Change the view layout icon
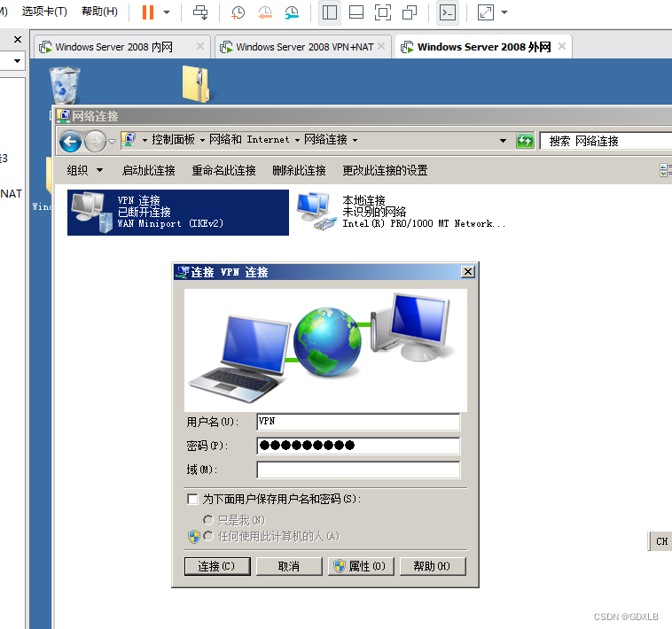The width and height of the screenshot is (672, 629). (665, 170)
